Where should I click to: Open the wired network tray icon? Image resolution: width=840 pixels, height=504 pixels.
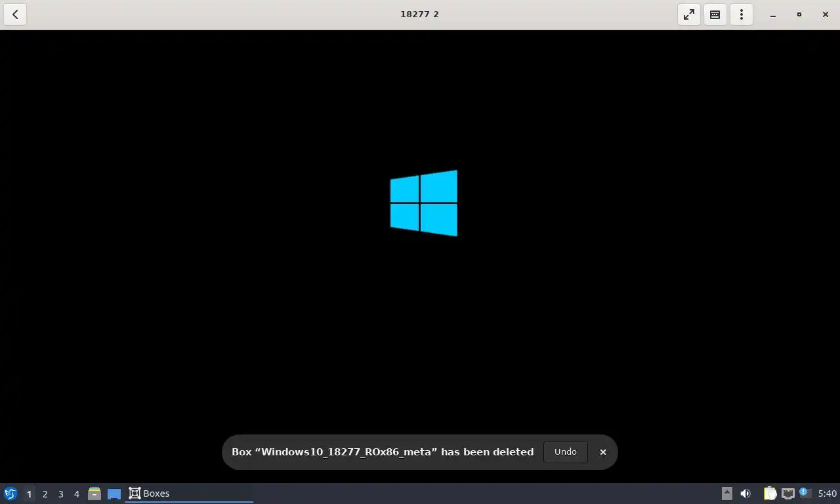[788, 493]
